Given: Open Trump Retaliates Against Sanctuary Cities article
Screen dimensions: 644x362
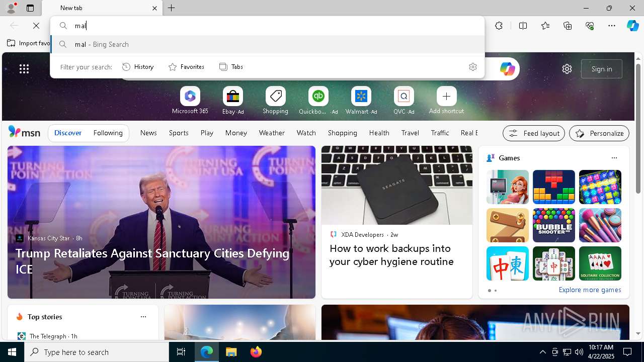Looking at the screenshot, I should coord(152,261).
